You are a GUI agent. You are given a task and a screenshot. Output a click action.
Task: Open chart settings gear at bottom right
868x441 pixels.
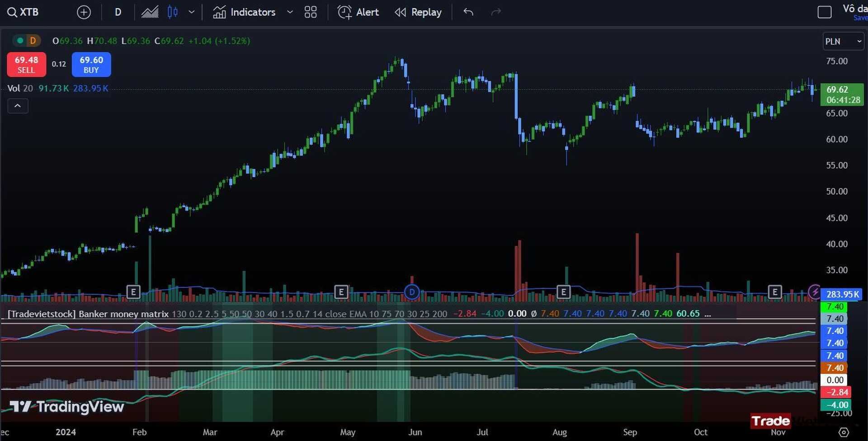coord(844,432)
